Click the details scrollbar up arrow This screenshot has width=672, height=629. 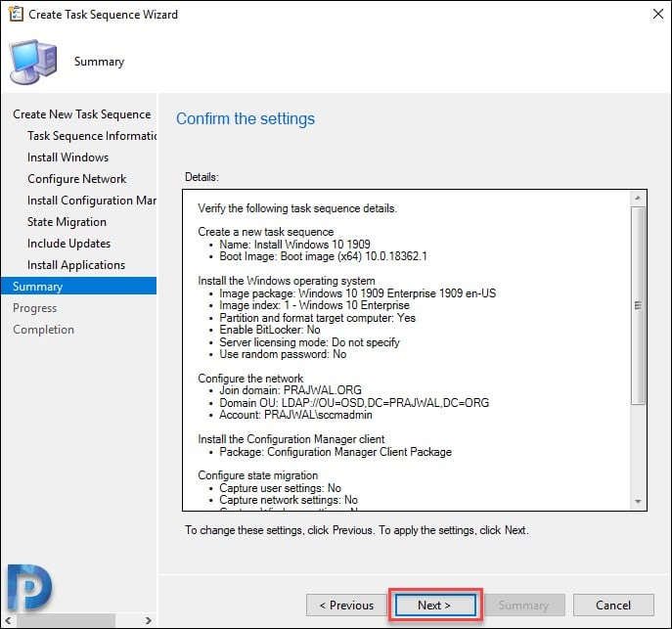click(x=638, y=198)
